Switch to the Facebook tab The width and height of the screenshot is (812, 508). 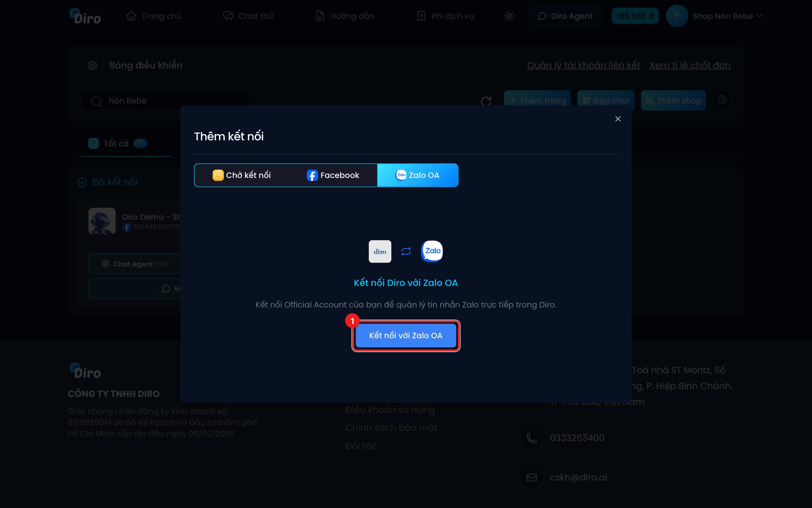coord(333,175)
